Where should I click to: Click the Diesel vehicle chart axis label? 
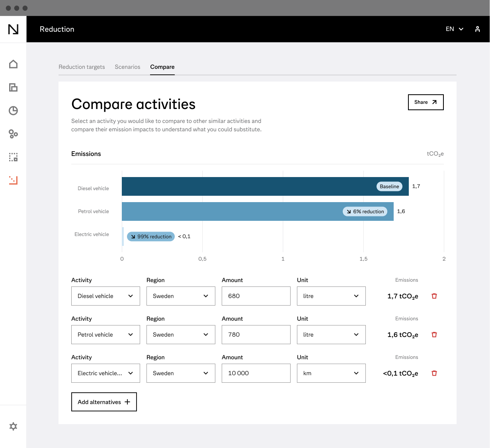[93, 188]
